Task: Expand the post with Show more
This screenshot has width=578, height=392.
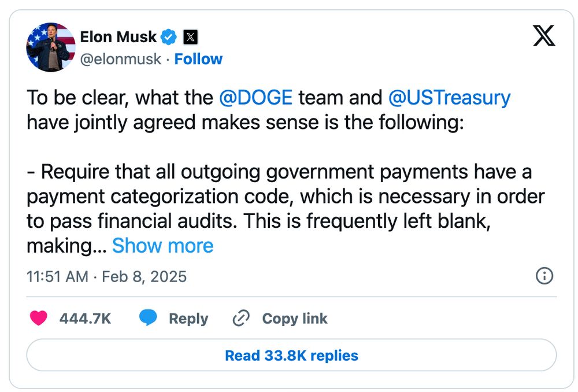Action: tap(162, 246)
